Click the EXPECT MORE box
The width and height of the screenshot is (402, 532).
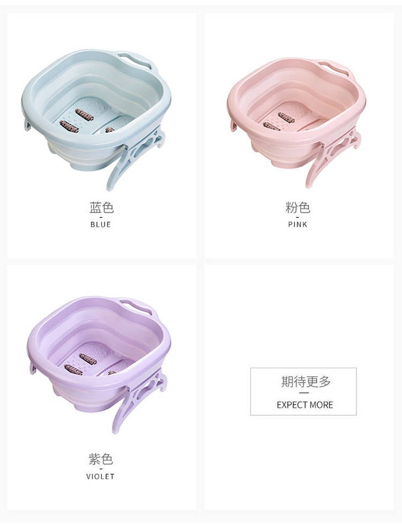pyautogui.click(x=303, y=391)
